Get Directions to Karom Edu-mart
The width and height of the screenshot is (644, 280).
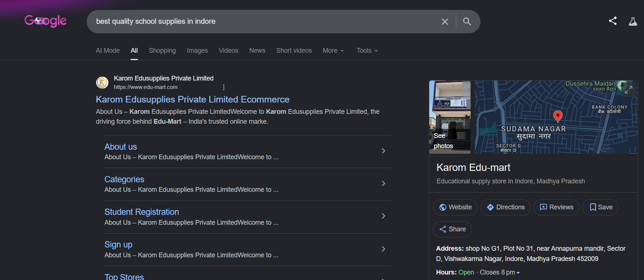(x=505, y=207)
